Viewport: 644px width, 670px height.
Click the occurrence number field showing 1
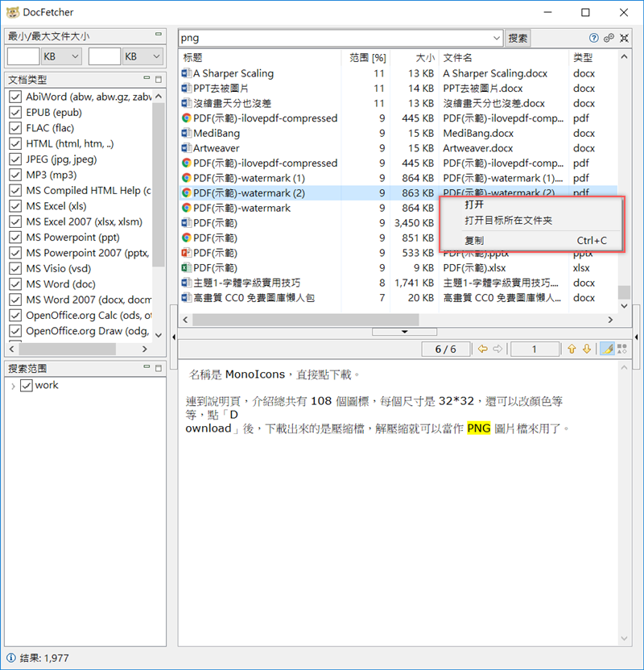[535, 349]
